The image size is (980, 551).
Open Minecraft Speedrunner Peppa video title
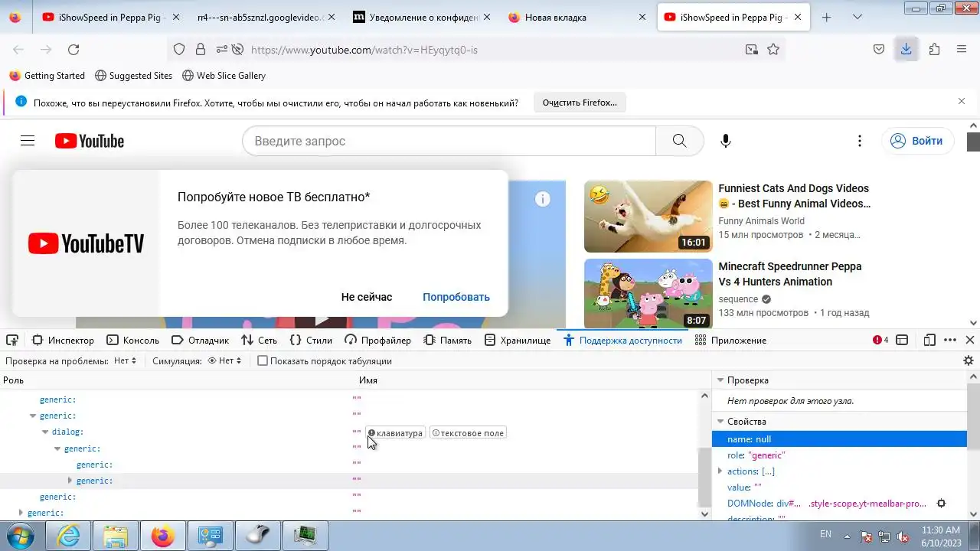[x=789, y=274]
